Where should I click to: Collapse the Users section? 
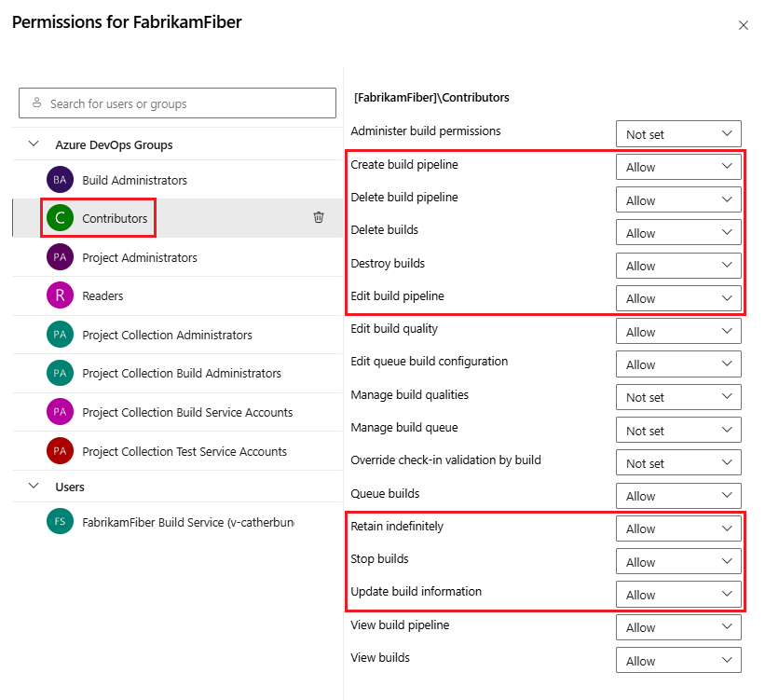click(34, 486)
